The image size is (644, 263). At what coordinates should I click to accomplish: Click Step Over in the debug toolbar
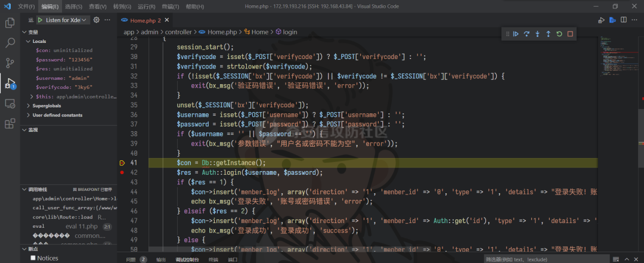(x=527, y=34)
